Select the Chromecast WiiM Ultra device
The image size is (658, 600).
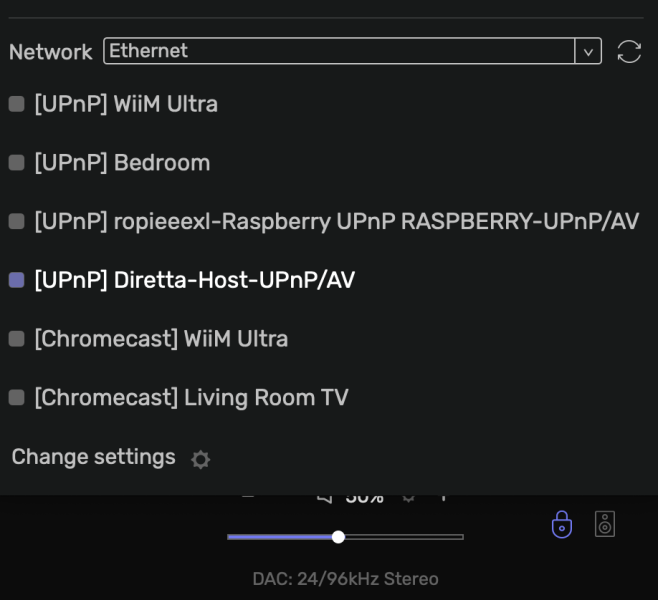[x=161, y=339]
